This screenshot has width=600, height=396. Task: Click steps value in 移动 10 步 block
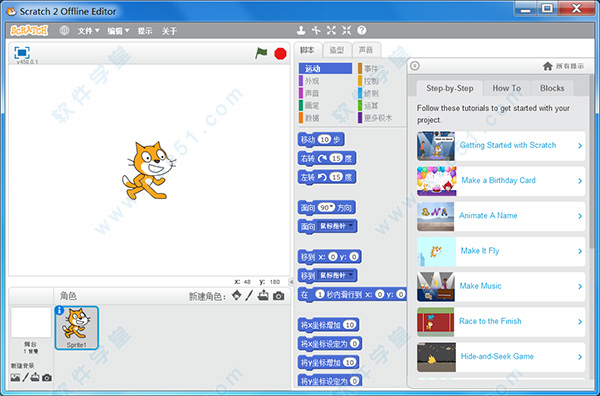pos(324,140)
